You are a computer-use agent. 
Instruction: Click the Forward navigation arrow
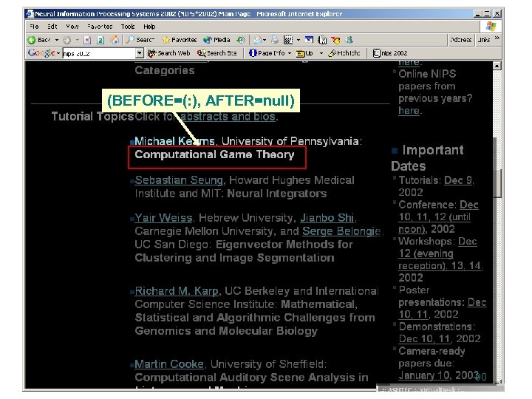[66, 40]
